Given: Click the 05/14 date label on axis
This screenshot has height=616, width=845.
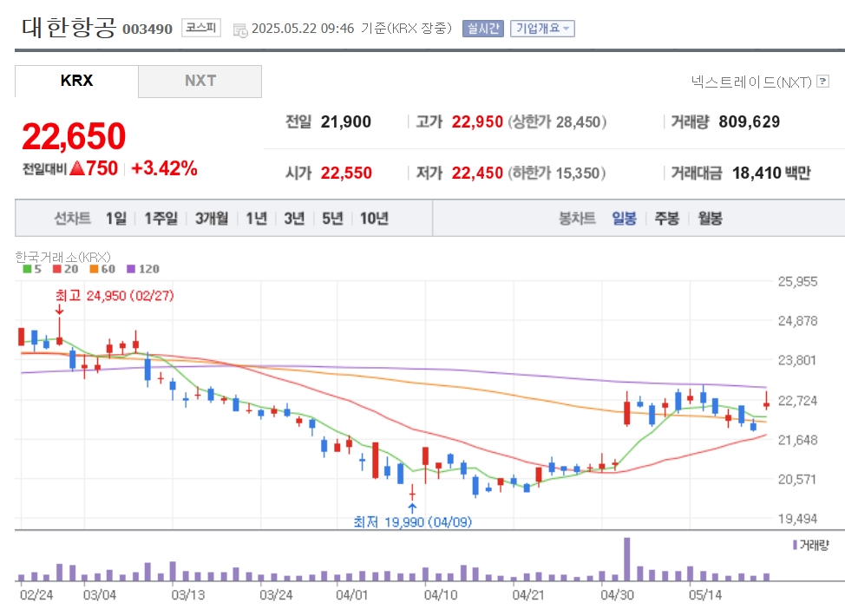Looking at the screenshot, I should pos(704,595).
